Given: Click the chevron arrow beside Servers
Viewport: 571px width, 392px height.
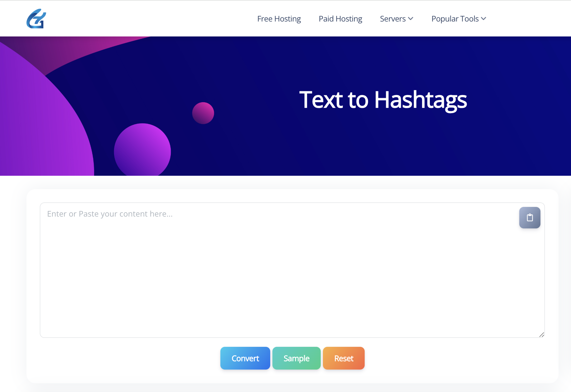Looking at the screenshot, I should [411, 19].
